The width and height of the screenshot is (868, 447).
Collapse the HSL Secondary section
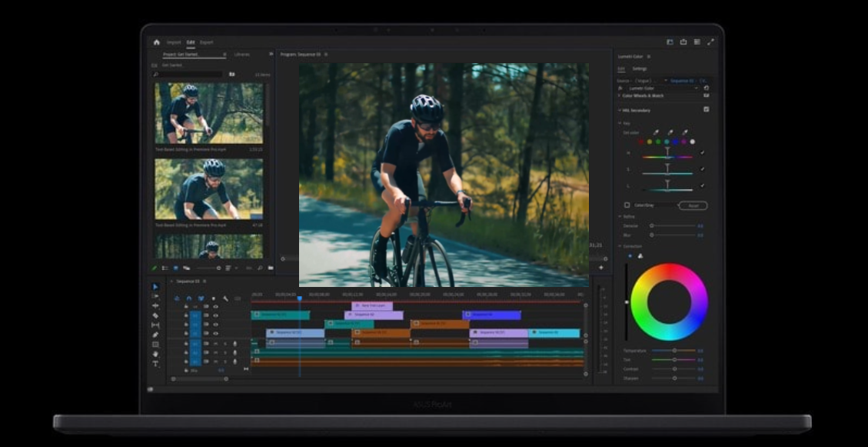tap(619, 110)
